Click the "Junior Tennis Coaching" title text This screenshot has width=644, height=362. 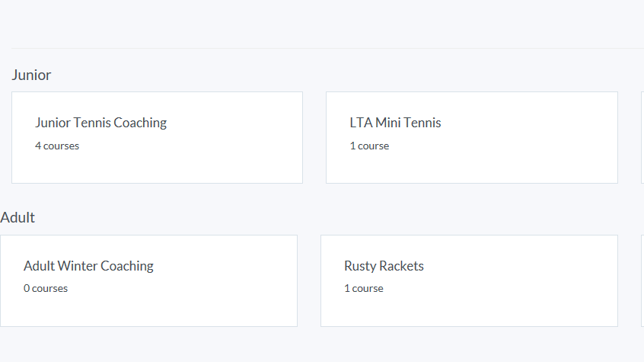(x=100, y=123)
